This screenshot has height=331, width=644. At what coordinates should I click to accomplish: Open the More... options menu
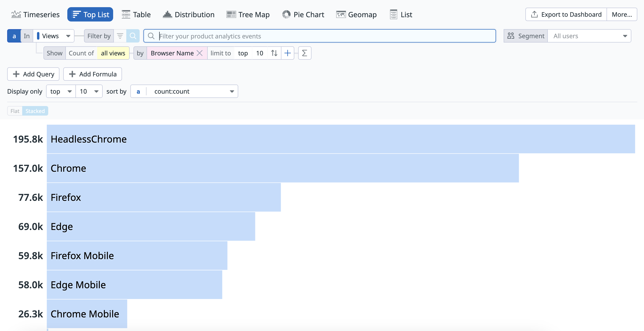coord(622,15)
